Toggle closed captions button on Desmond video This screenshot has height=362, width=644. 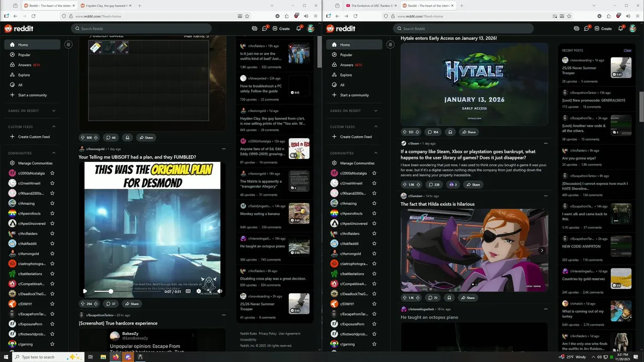pos(188,291)
